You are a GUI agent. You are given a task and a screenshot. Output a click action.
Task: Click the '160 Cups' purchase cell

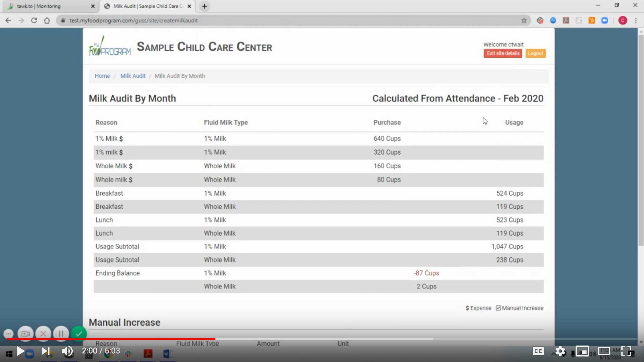[x=387, y=166]
